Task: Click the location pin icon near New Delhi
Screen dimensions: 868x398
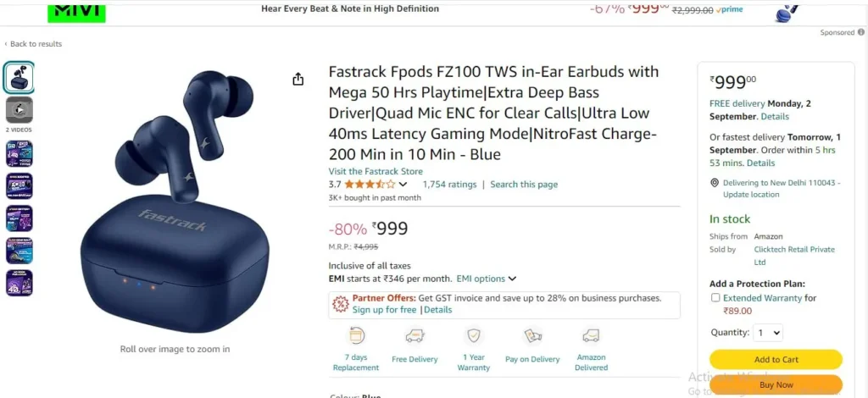Action: point(714,183)
